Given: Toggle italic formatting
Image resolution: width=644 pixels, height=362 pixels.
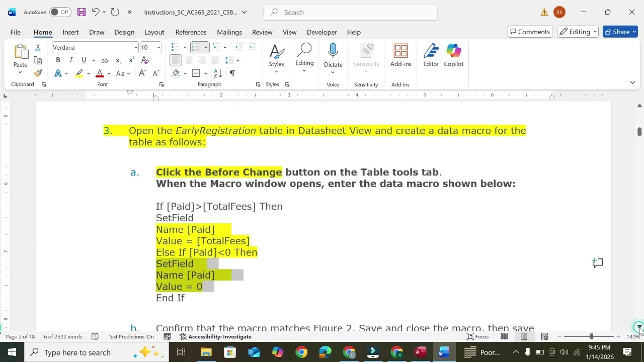Looking at the screenshot, I should point(71,60).
